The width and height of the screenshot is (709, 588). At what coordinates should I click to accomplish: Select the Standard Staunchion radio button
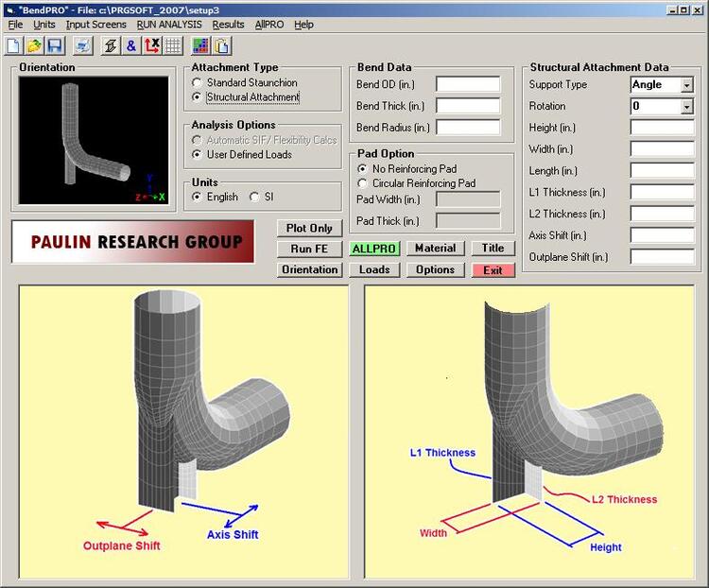[197, 83]
